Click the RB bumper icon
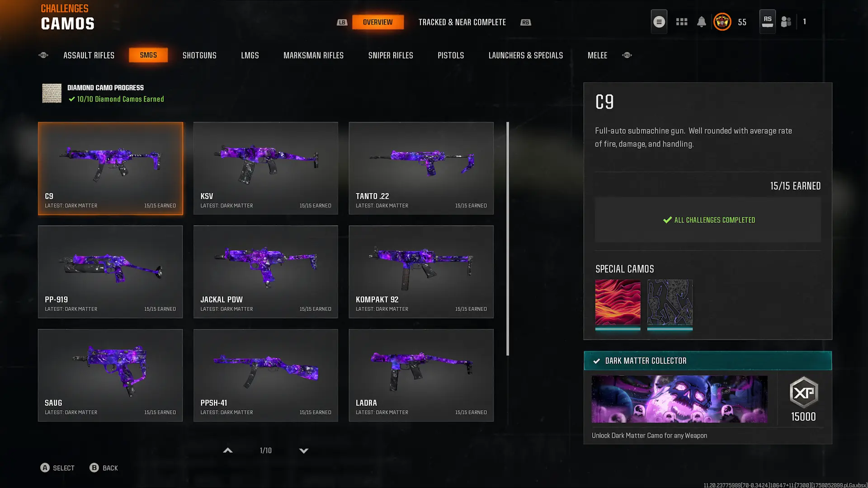 [525, 22]
